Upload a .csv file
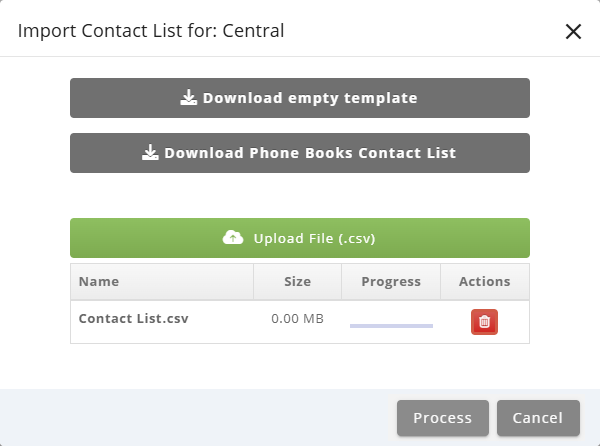This screenshot has width=600, height=446. [300, 238]
